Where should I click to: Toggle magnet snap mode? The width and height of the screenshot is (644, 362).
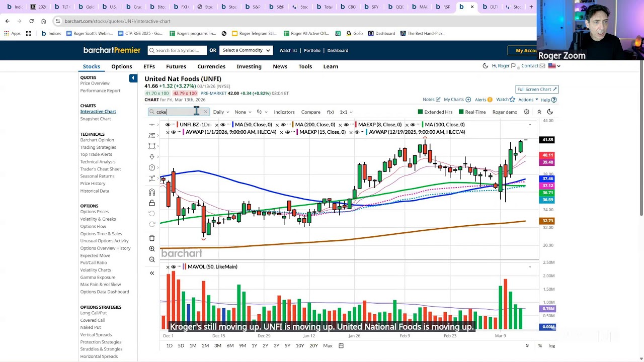tap(152, 192)
